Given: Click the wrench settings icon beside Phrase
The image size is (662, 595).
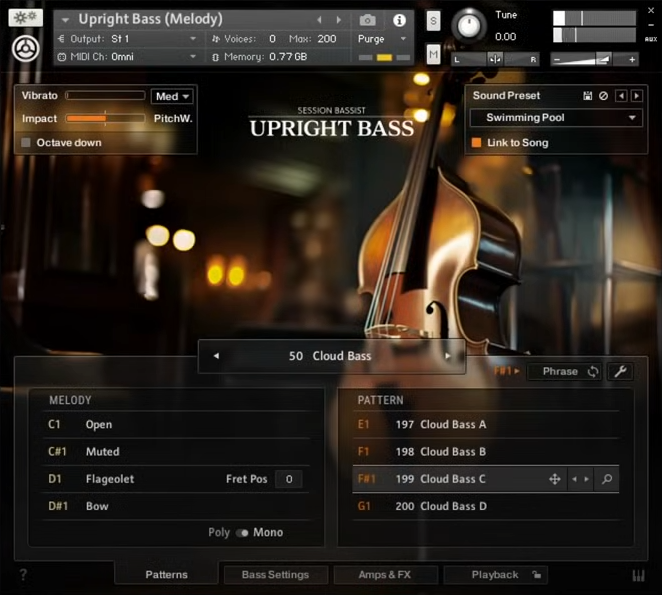Looking at the screenshot, I should coord(619,371).
